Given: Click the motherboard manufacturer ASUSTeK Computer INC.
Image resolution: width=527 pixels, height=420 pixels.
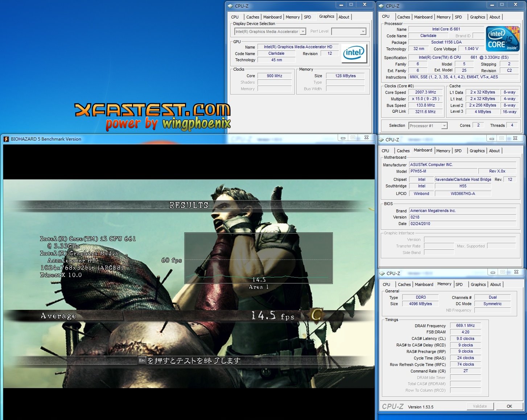Looking at the screenshot, I should pyautogui.click(x=462, y=165).
